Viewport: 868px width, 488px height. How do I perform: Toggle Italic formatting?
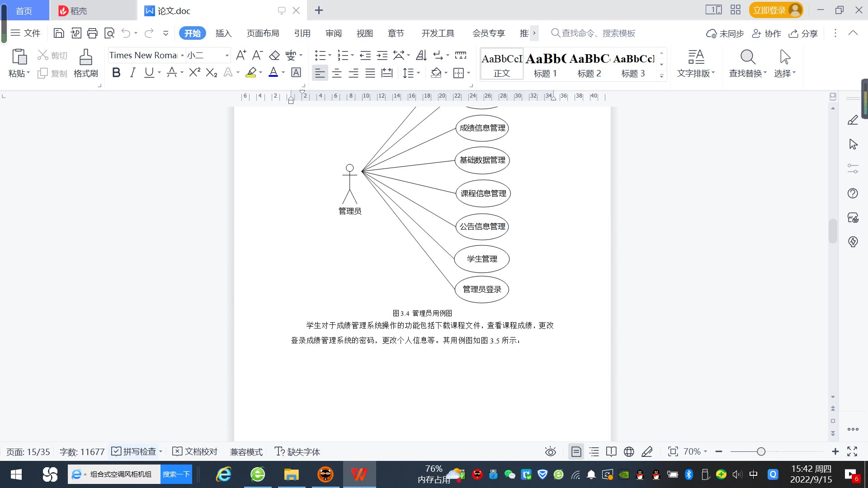[x=132, y=72]
